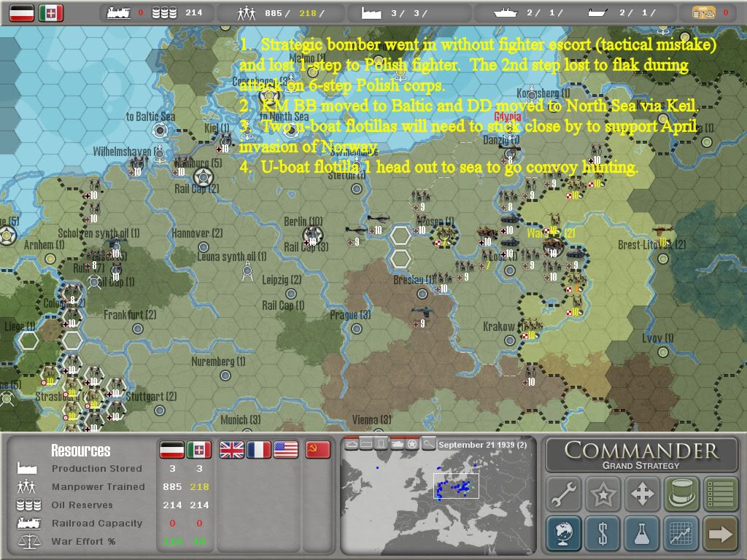This screenshot has height=560, width=747.
Task: Open the top hat diplomacy button
Action: pos(681,494)
